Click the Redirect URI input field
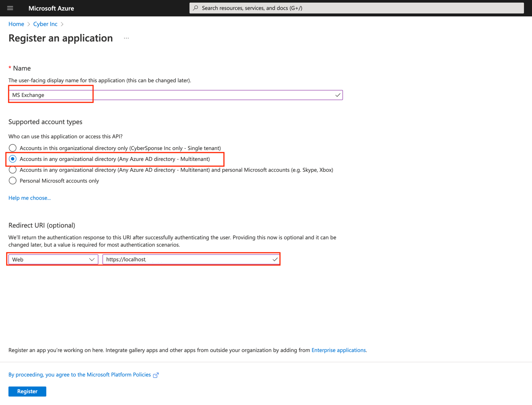Screen dimensions: 532x405 187,259
